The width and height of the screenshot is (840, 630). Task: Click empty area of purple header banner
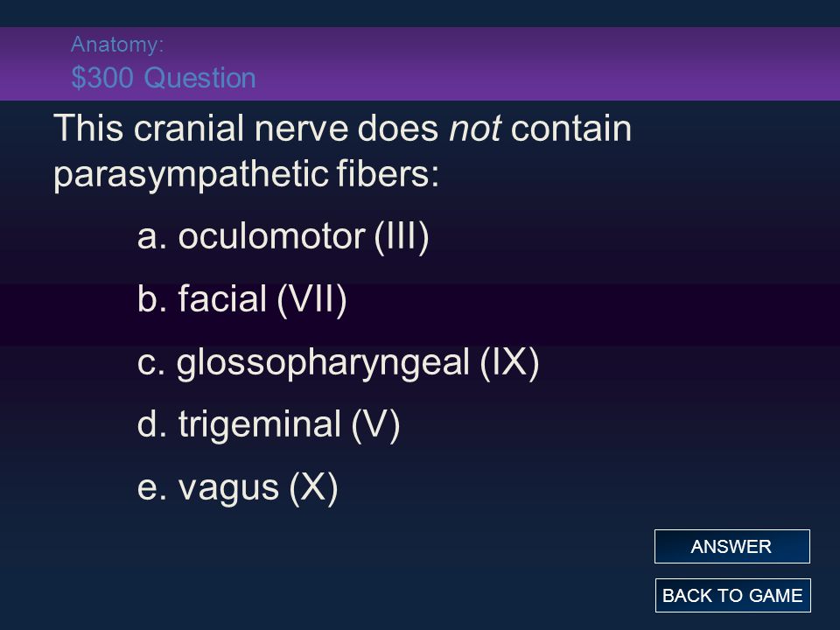[x=535, y=63]
